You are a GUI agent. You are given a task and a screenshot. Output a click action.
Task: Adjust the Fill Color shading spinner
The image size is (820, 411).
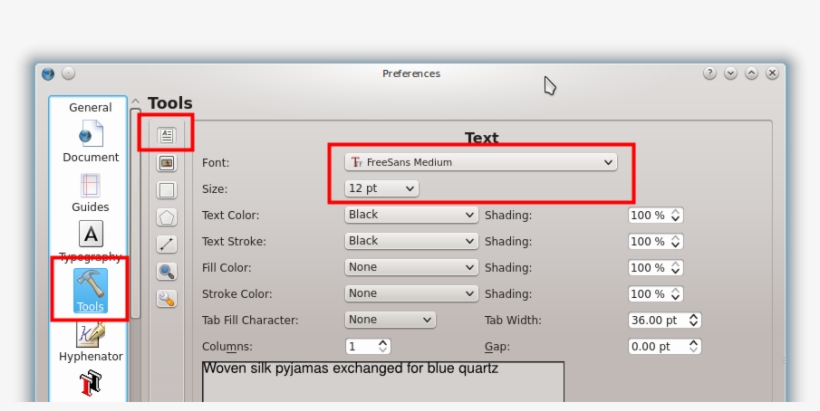tap(656, 268)
